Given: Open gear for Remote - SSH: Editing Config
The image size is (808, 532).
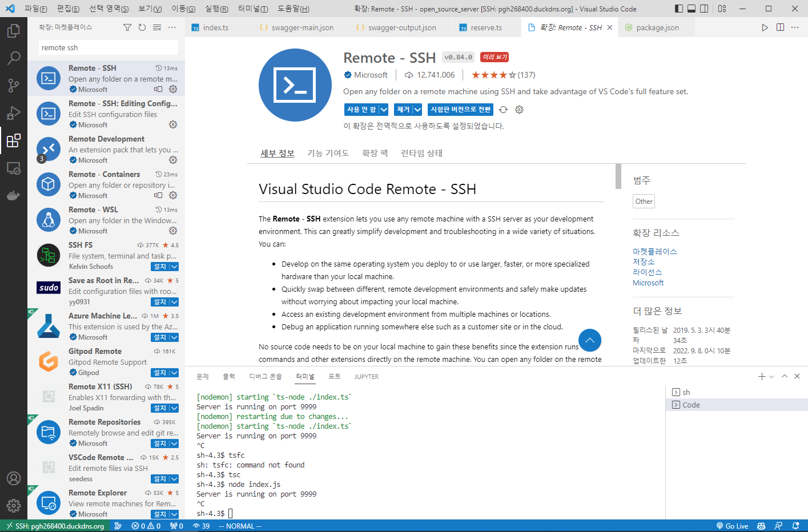Looking at the screenshot, I should coord(173,124).
